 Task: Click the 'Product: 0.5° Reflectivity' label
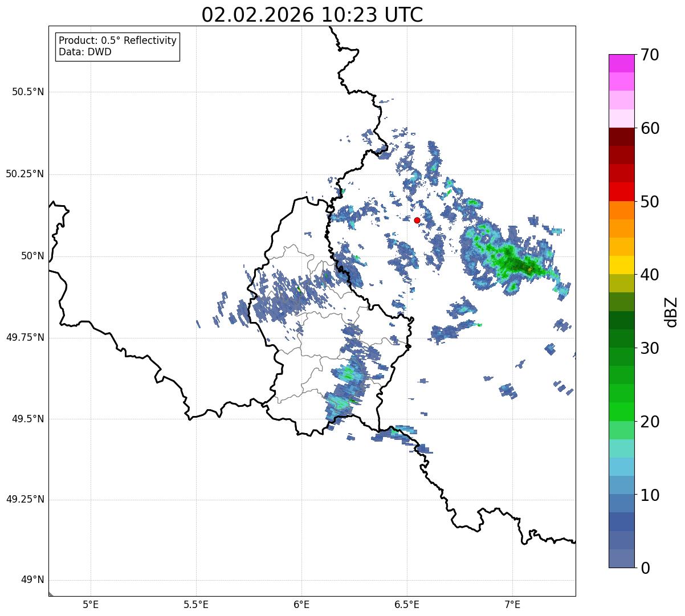point(117,40)
